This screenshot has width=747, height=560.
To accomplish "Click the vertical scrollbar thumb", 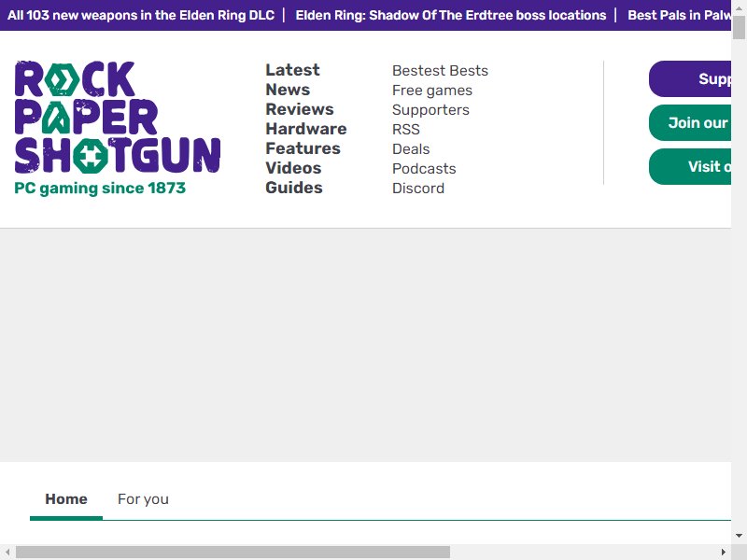I will (739, 27).
